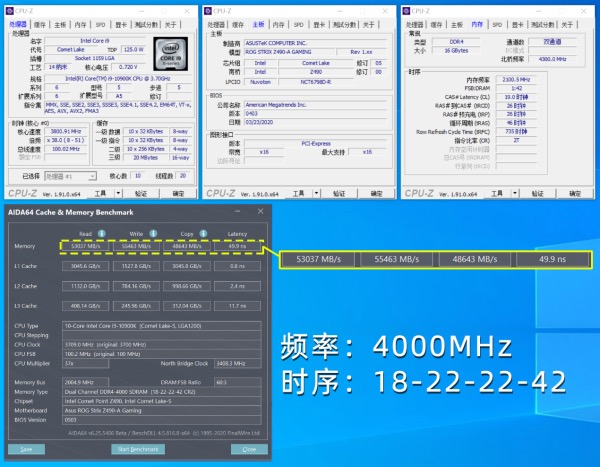600x467 pixels.
Task: Click the Memory Write value 55463 MB/s
Action: (136, 246)
